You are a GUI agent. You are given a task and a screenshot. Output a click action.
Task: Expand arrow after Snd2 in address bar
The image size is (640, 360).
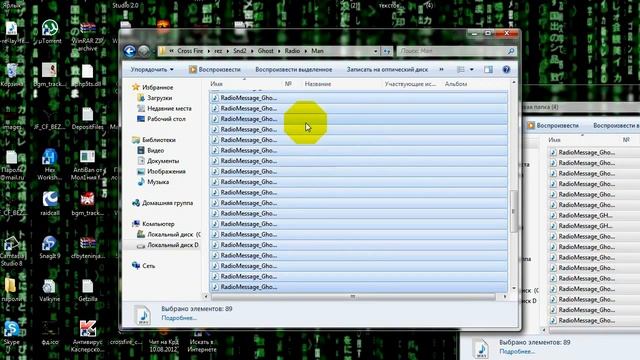252,51
